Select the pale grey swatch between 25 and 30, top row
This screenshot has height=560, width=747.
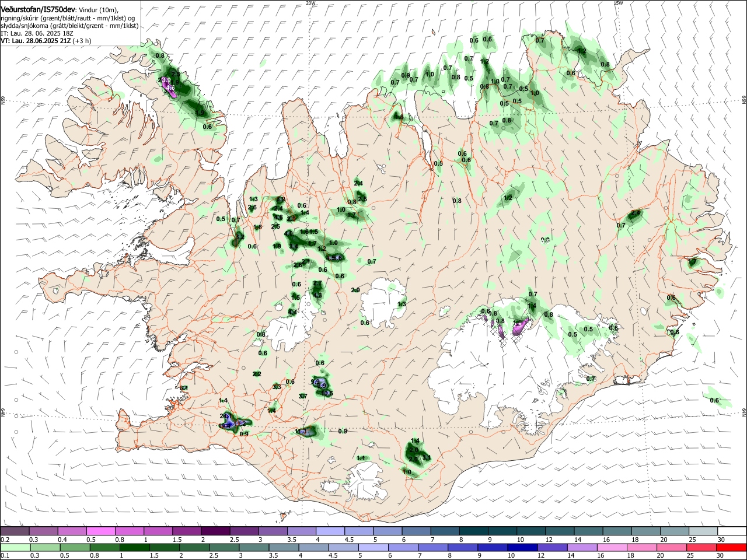703,531
